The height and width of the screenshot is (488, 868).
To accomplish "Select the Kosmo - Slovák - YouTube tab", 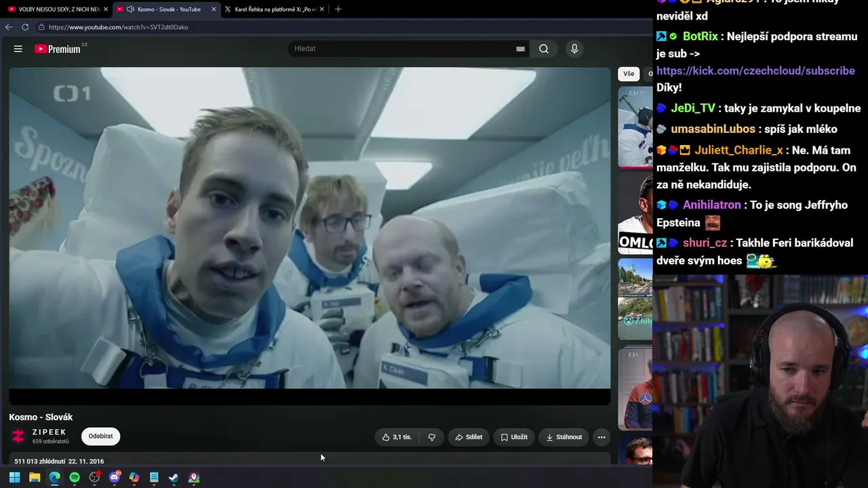I will (165, 9).
